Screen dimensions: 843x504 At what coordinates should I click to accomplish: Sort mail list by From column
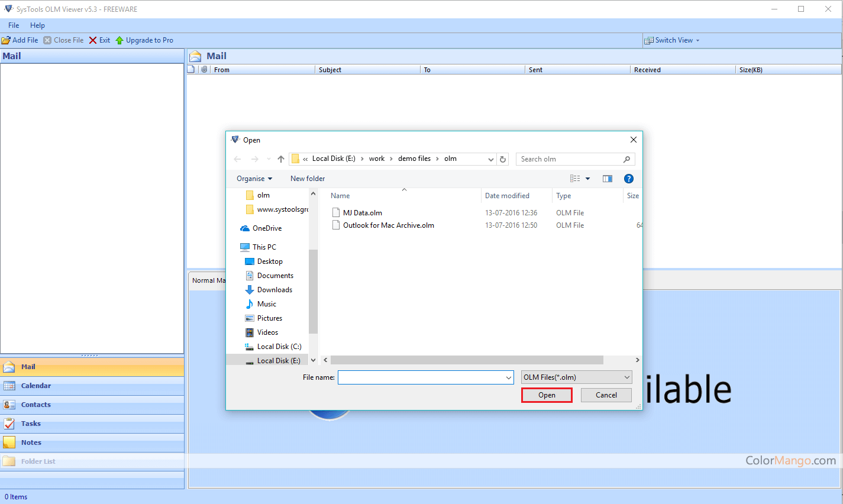[262, 70]
